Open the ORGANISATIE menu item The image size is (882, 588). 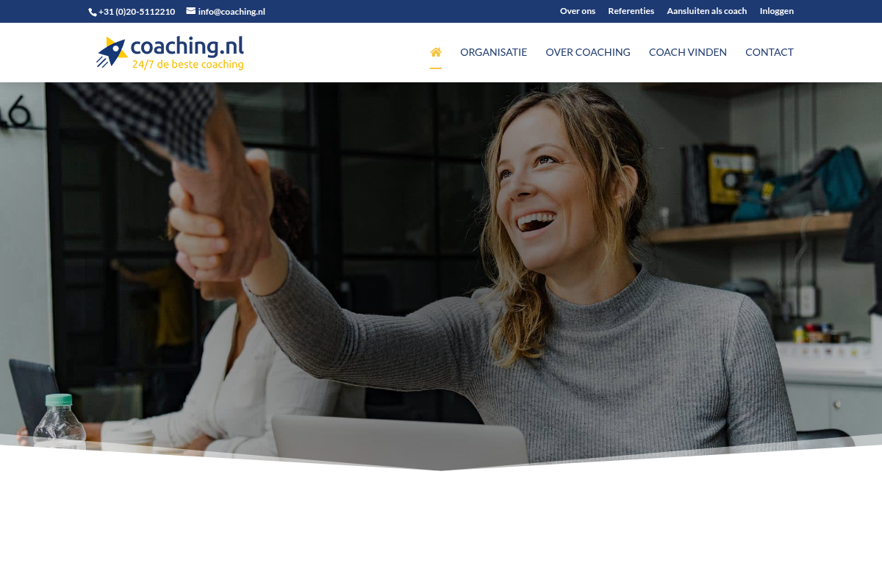pyautogui.click(x=493, y=52)
